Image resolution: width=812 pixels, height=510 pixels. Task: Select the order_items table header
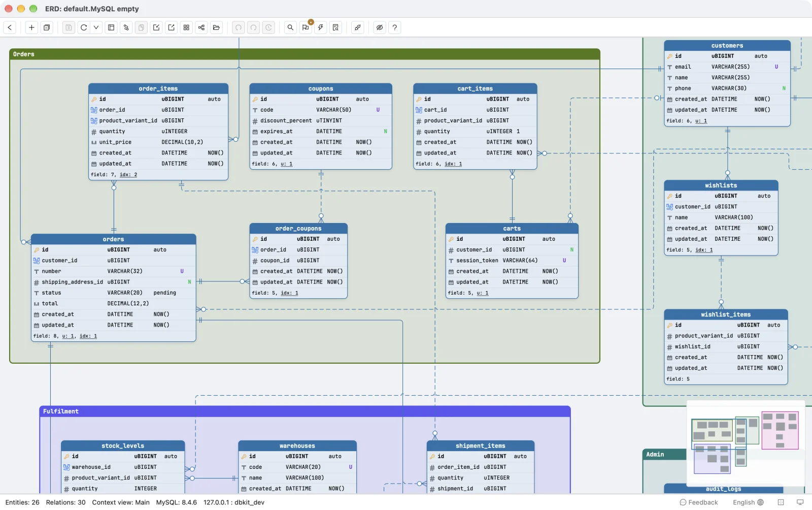coord(158,88)
